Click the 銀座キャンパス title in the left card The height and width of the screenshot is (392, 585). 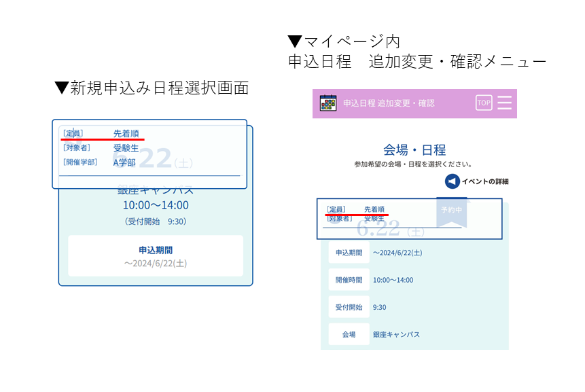pos(156,190)
